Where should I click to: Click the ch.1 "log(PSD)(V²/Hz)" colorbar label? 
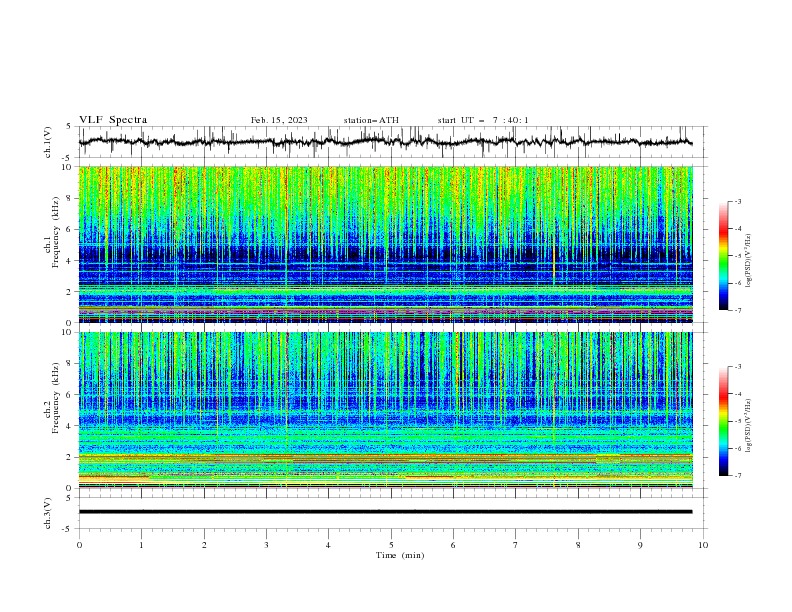tap(749, 261)
